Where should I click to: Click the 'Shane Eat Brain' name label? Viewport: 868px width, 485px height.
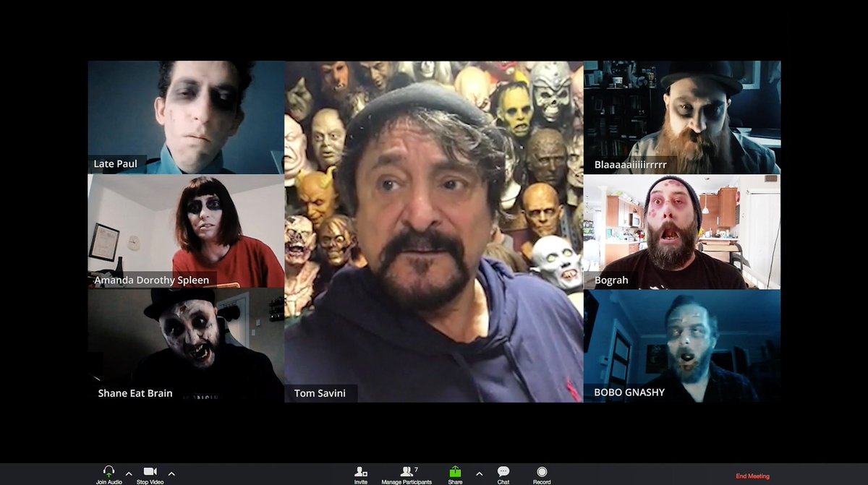(135, 393)
